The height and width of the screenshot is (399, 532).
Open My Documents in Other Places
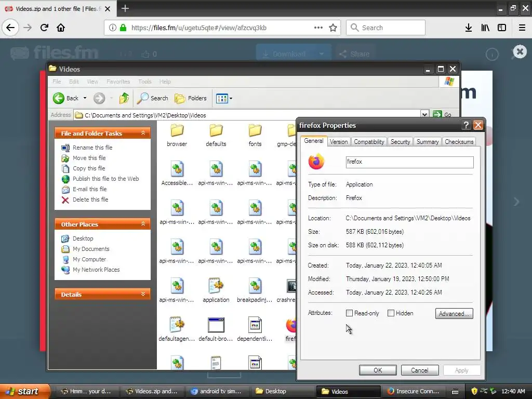tap(91, 249)
